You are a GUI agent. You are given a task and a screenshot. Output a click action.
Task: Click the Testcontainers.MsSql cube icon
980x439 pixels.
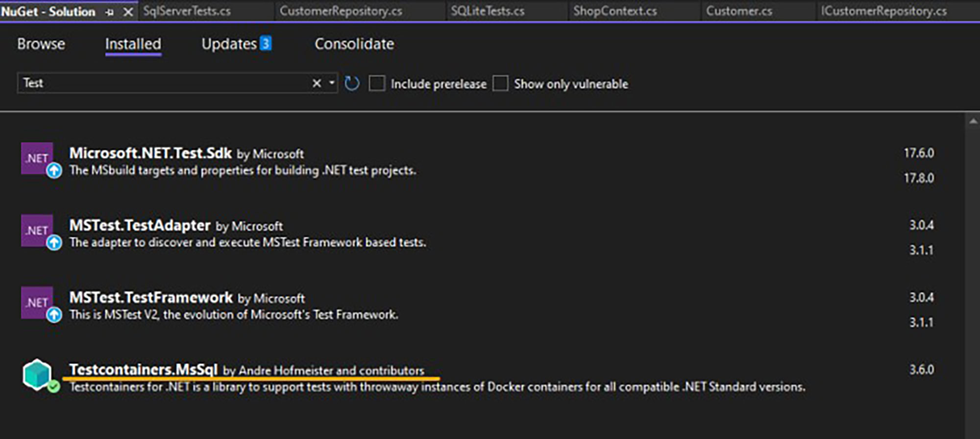37,374
